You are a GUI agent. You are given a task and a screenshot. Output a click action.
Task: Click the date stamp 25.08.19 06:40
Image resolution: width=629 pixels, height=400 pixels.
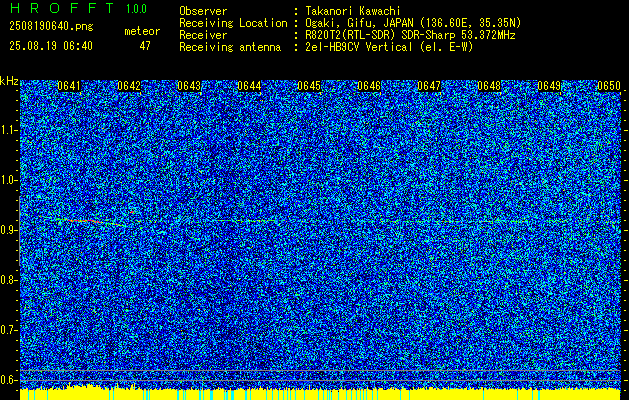pyautogui.click(x=51, y=46)
